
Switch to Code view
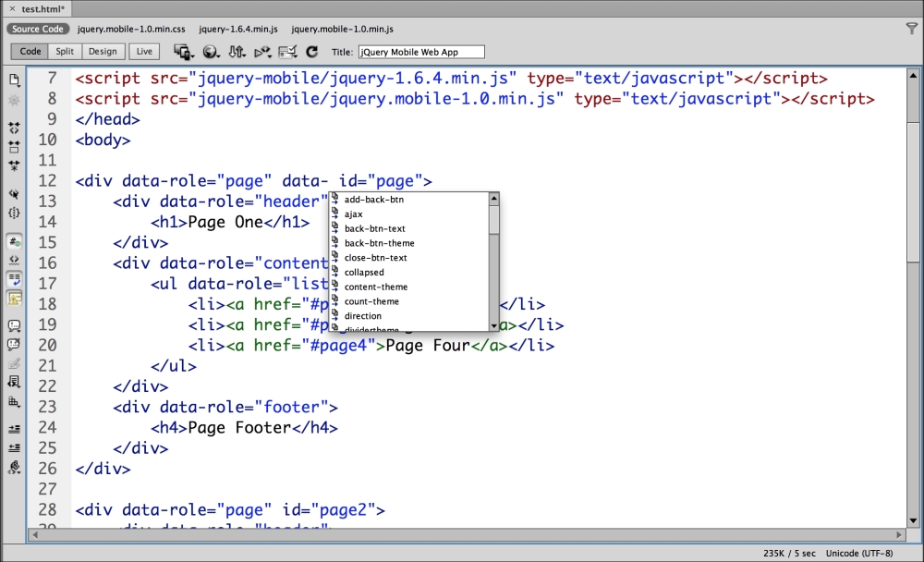pyautogui.click(x=30, y=52)
